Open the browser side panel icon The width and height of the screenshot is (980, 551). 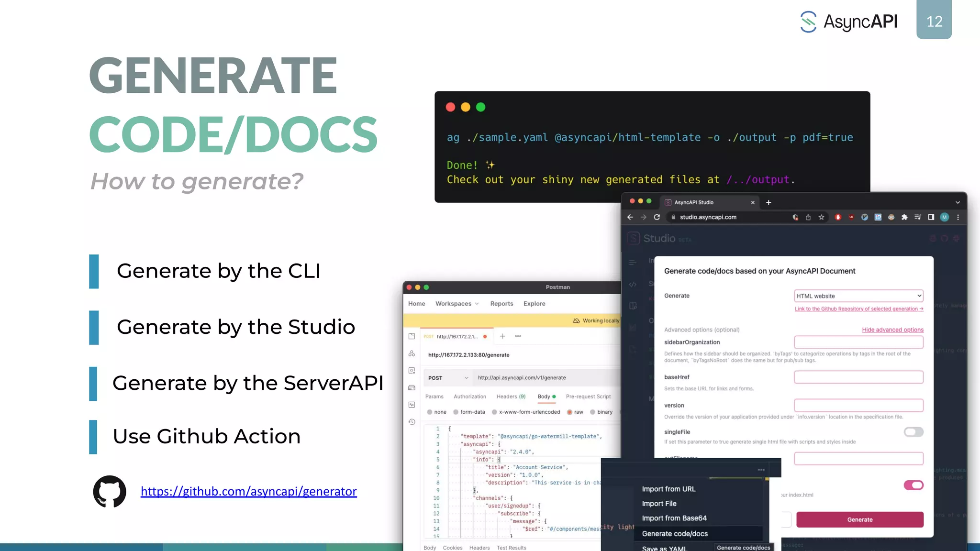coord(931,217)
